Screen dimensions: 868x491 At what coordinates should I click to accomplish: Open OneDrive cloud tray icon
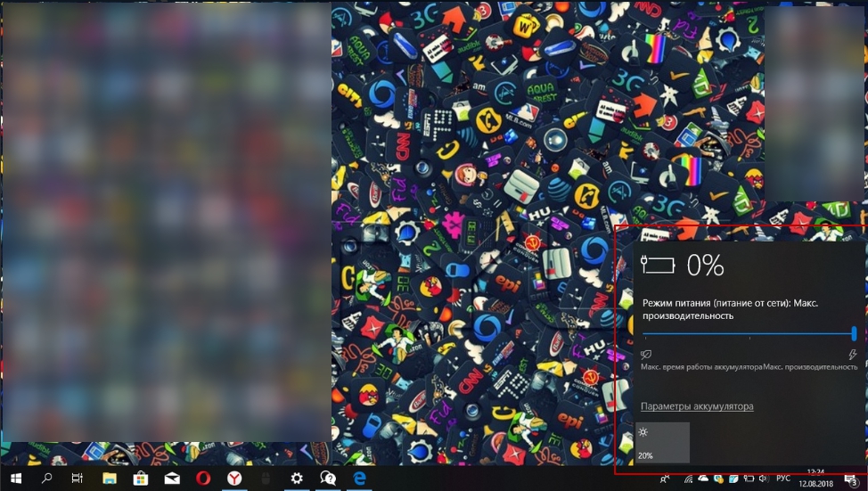[703, 479]
